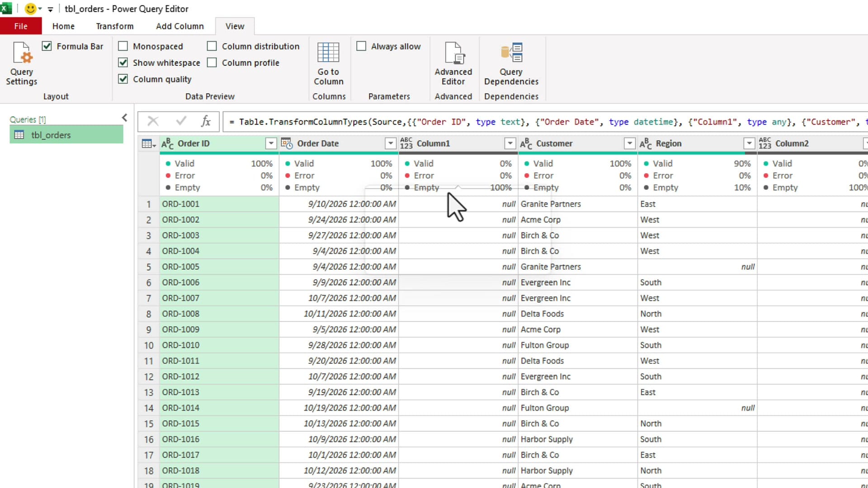Check Always allow parameters checkbox
Viewport: 868px width, 488px height.
pos(361,46)
